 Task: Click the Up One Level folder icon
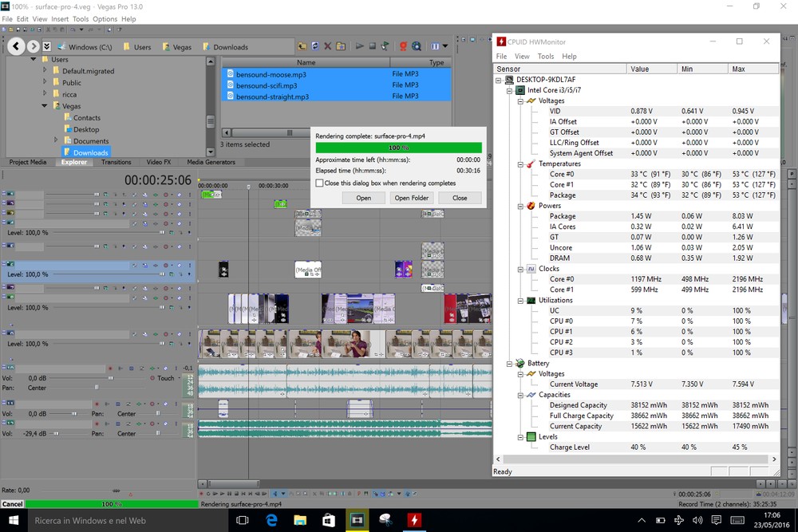click(x=302, y=46)
